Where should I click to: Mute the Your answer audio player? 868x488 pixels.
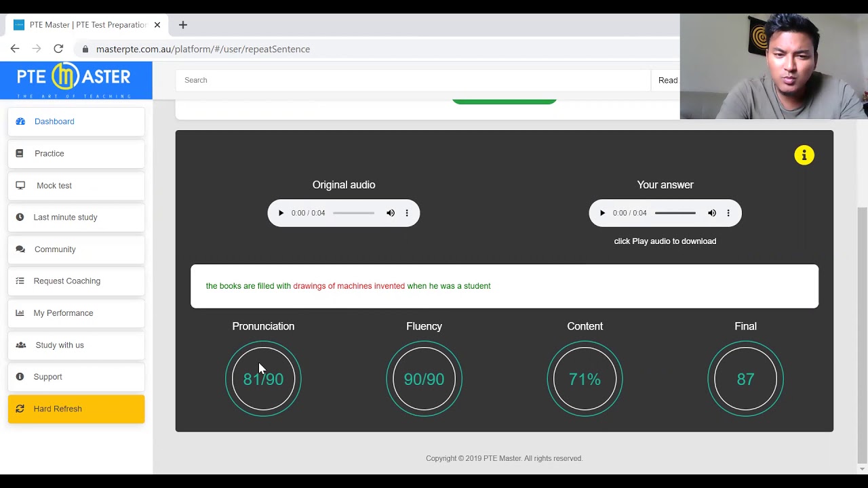coord(712,213)
